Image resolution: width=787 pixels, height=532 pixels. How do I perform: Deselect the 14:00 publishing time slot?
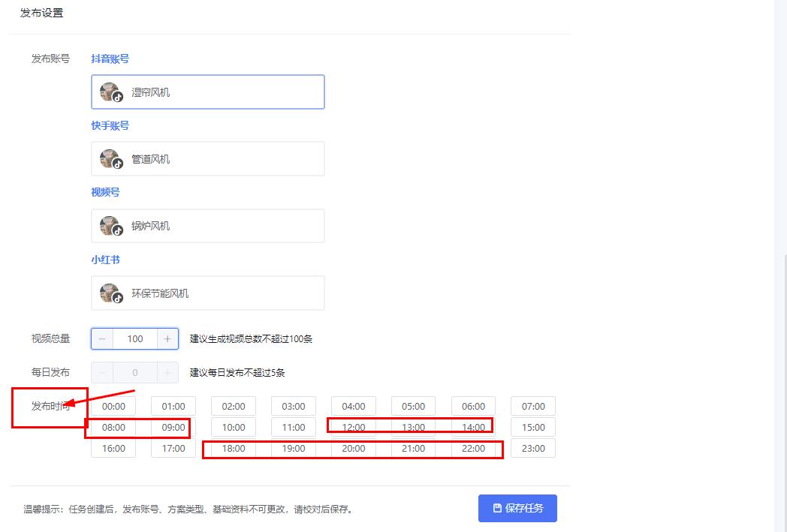[x=473, y=427]
